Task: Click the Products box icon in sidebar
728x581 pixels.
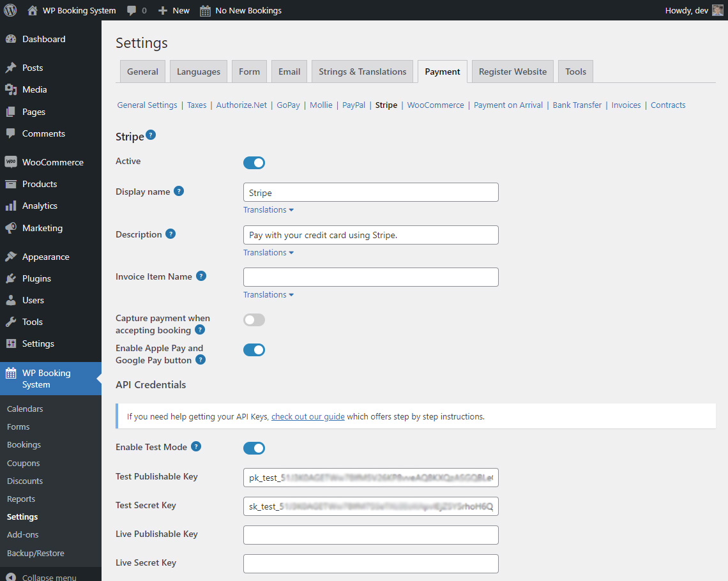Action: point(11,185)
